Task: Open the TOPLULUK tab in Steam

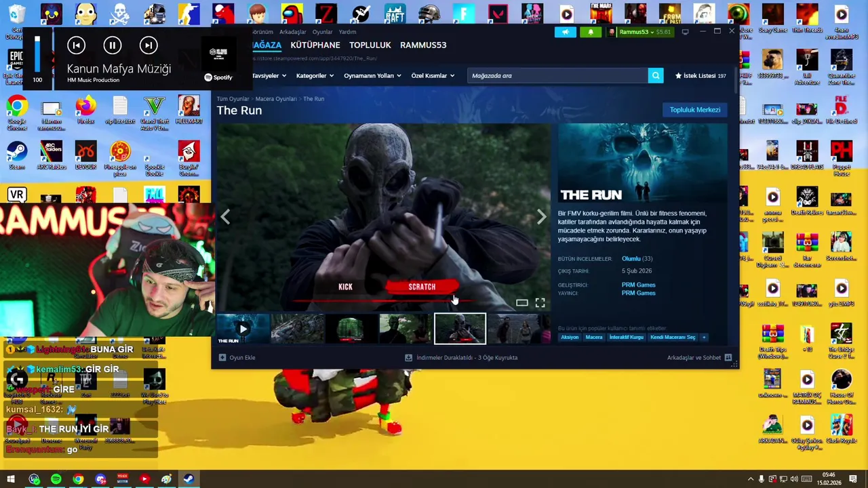Action: click(x=370, y=45)
